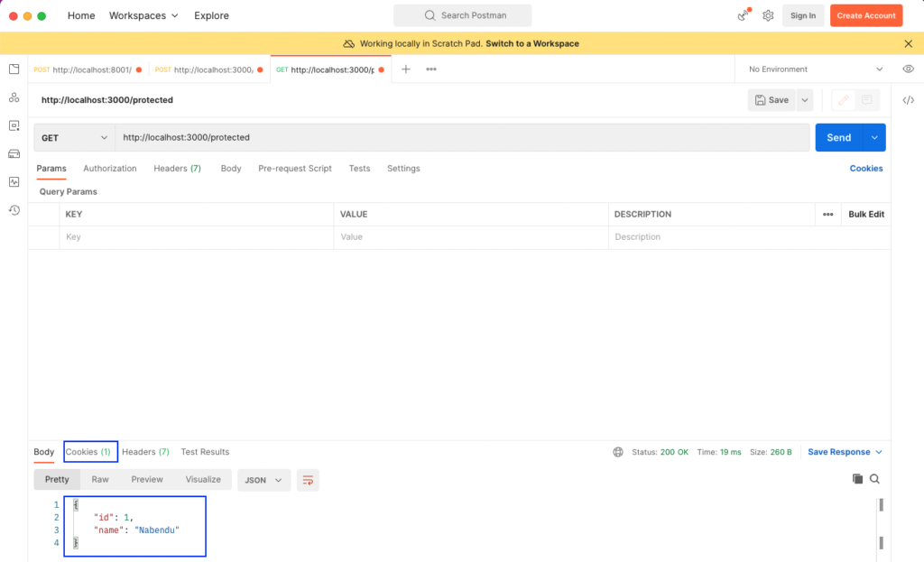The width and height of the screenshot is (924, 562).
Task: Open the settings gear icon
Action: [x=768, y=16]
